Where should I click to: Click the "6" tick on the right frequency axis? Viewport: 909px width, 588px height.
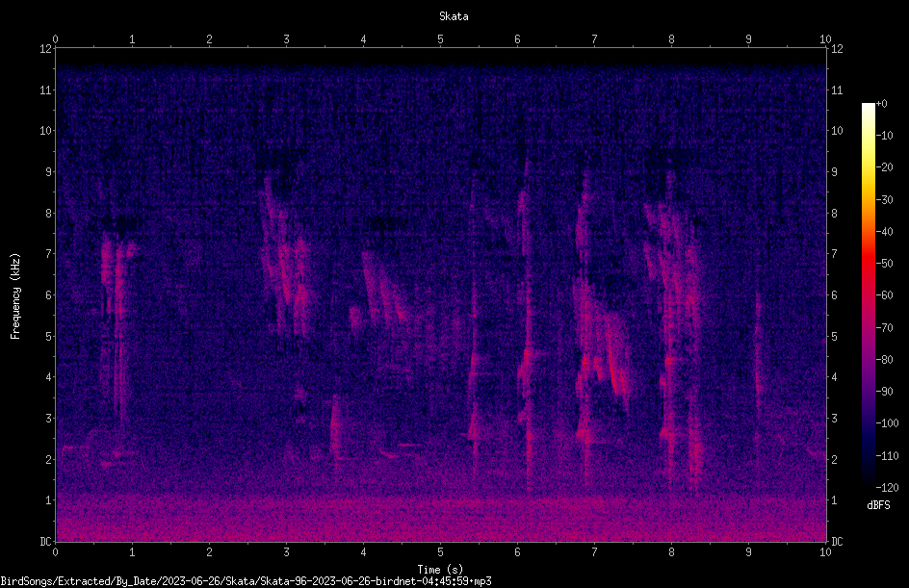pos(834,294)
